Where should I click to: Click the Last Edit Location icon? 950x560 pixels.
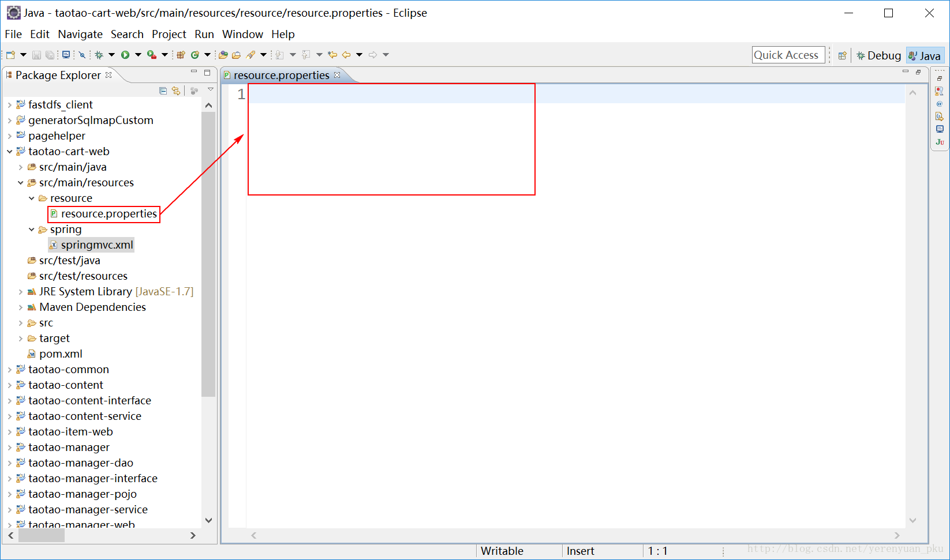coord(332,55)
